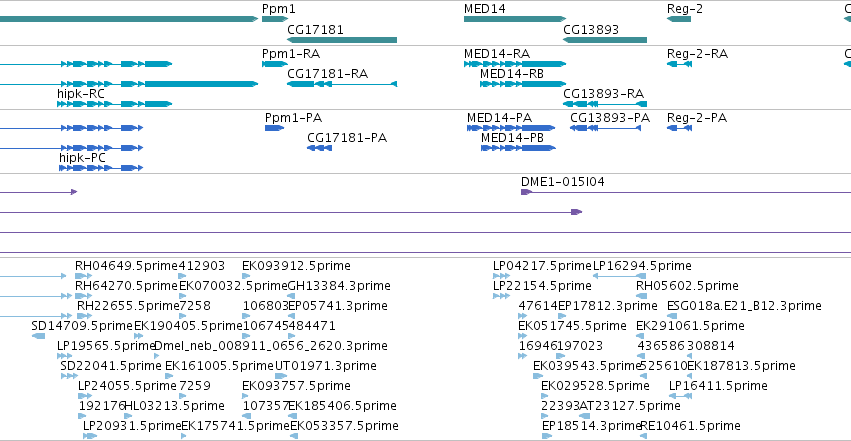Select the EK051745.5prime EST label
Screen dimensions: 851x441
point(573,326)
